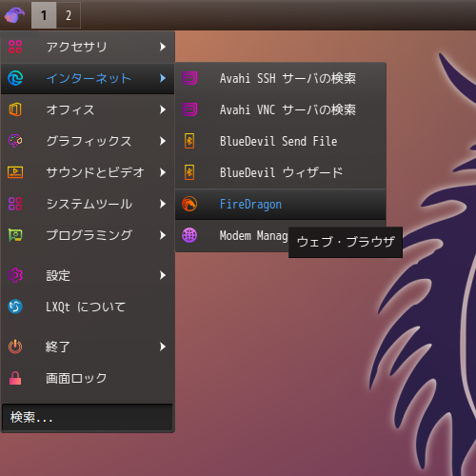Open the プログラミング menu category
The width and height of the screenshot is (476, 476).
(x=88, y=235)
